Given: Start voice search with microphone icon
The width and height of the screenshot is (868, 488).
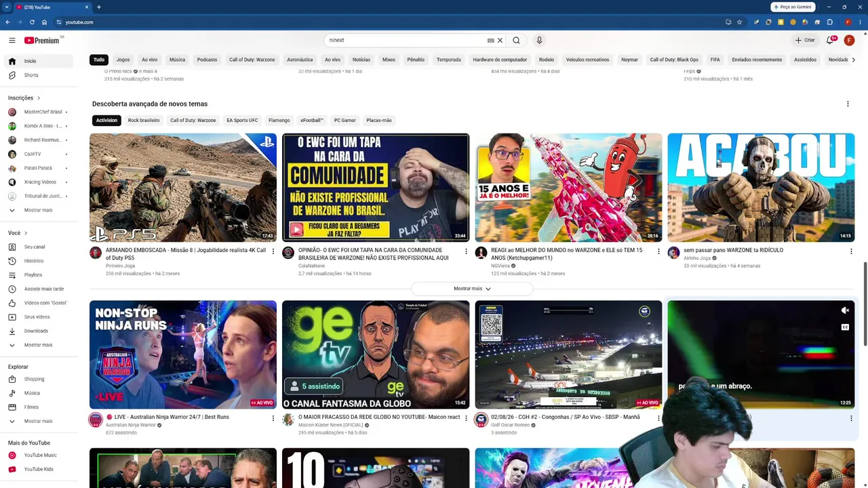Looking at the screenshot, I should [539, 41].
